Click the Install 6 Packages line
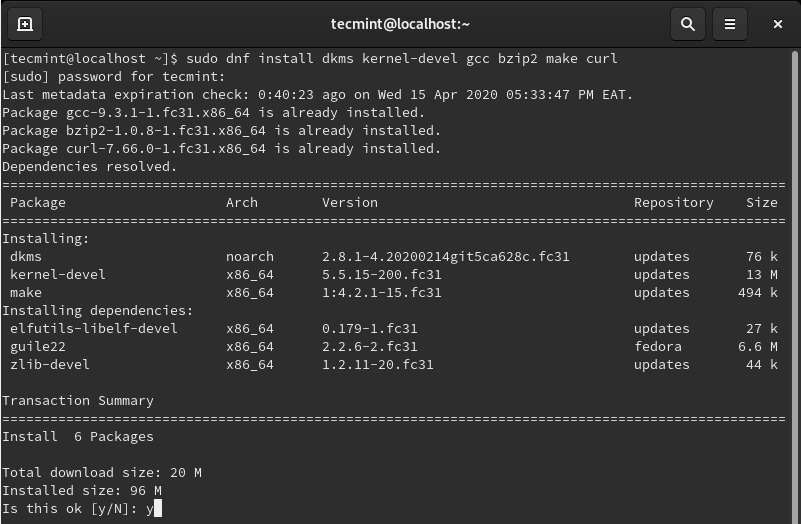Image resolution: width=801 pixels, height=524 pixels. [78, 437]
